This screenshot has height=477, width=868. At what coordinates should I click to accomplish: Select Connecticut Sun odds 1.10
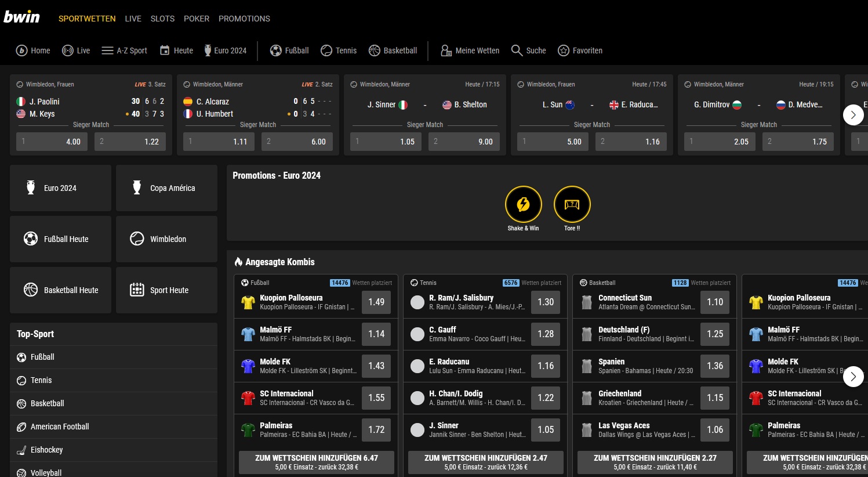715,302
